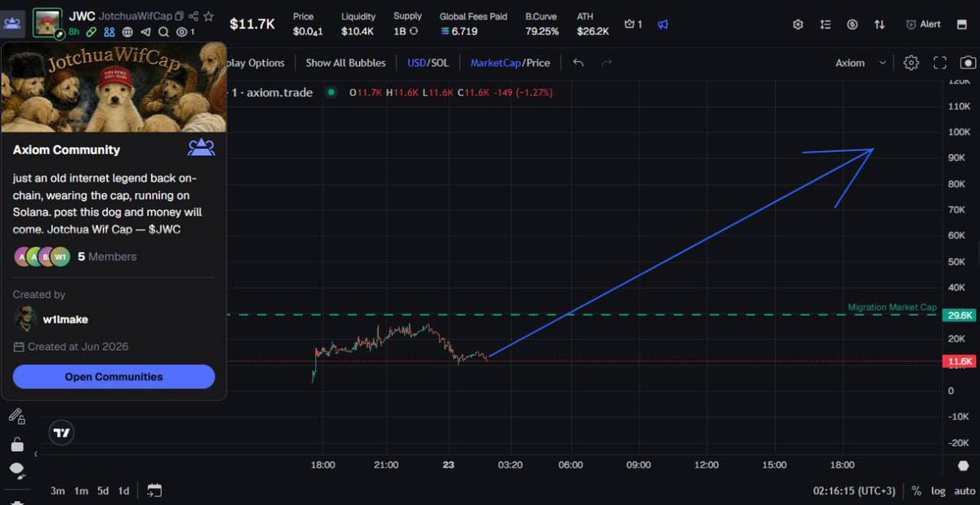Click the Created at Jun 2026 text
This screenshot has height=505, width=980.
[x=78, y=346]
